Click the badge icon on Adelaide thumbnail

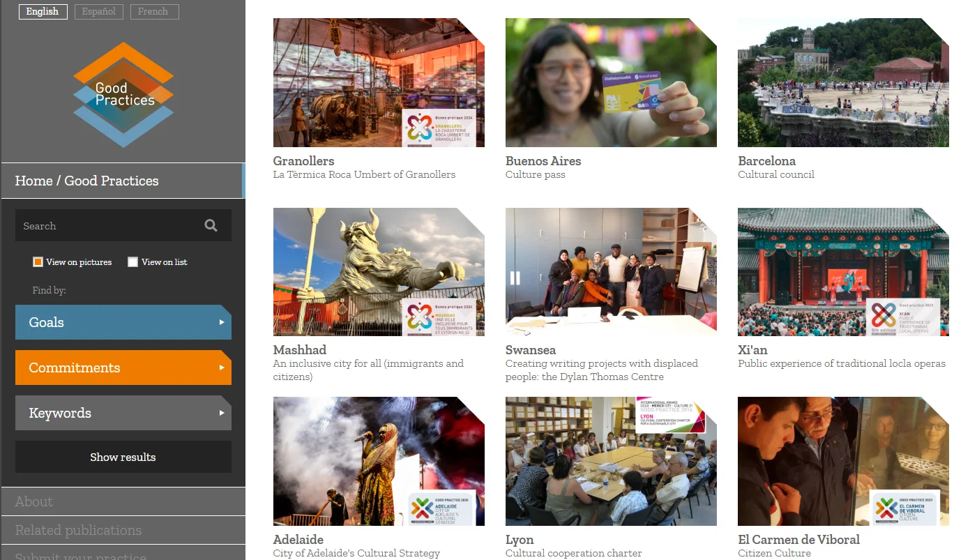(x=441, y=509)
